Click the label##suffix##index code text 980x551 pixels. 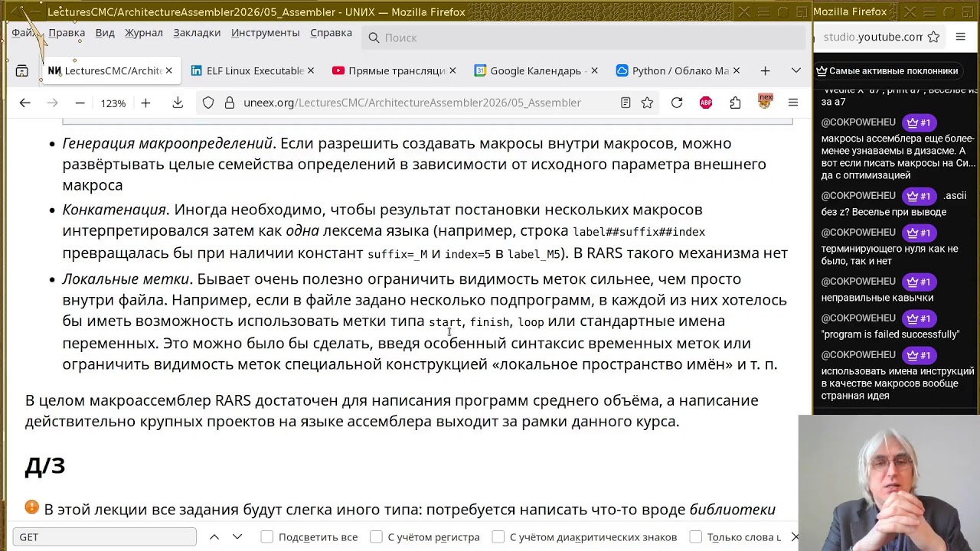[639, 232]
